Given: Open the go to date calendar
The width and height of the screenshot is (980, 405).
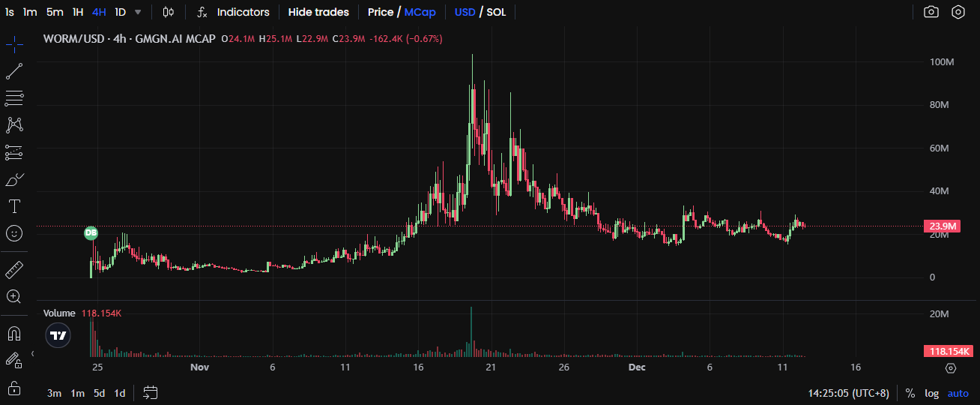Looking at the screenshot, I should click(151, 393).
